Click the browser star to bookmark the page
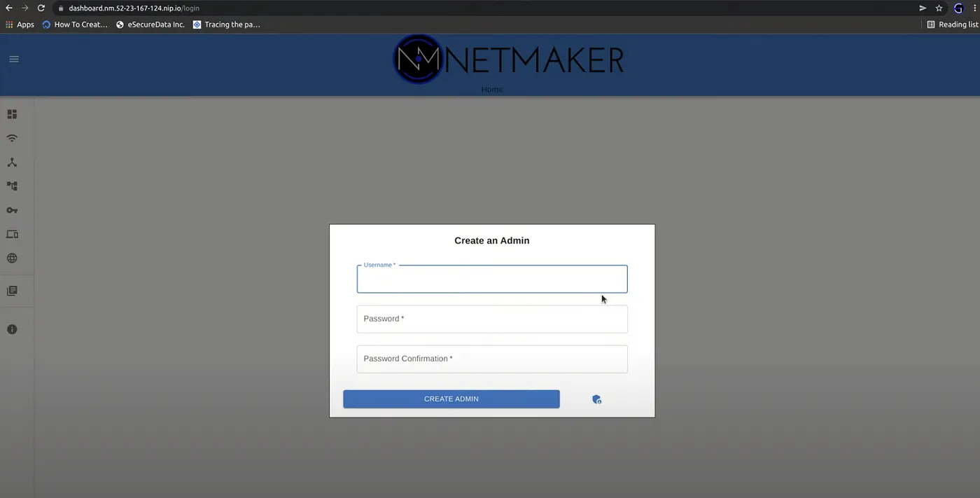 tap(939, 8)
